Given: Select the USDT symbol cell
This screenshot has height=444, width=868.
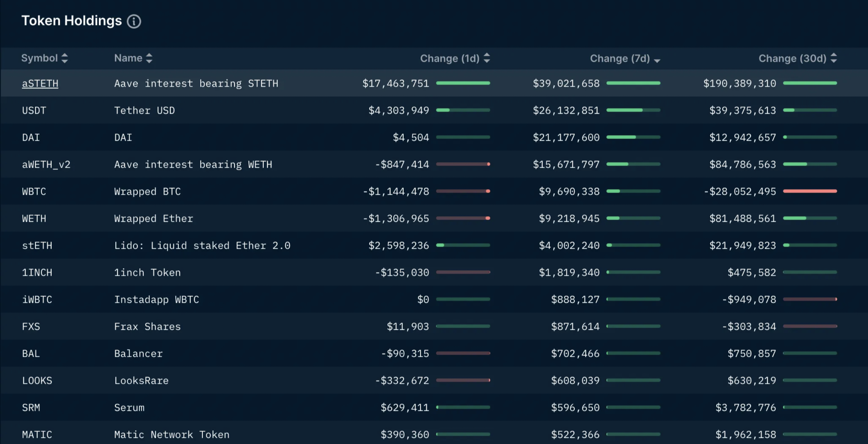Looking at the screenshot, I should (x=34, y=110).
